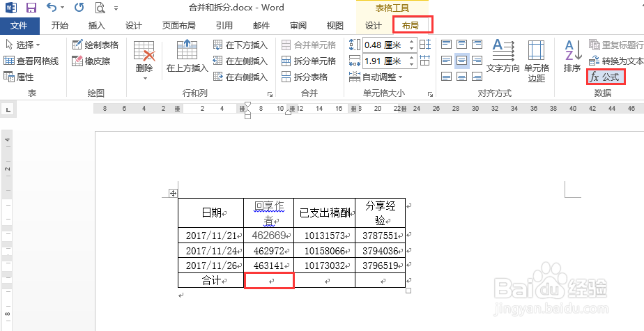644x331 pixels.
Task: Click the distribute rows icon
Action: tap(425, 45)
